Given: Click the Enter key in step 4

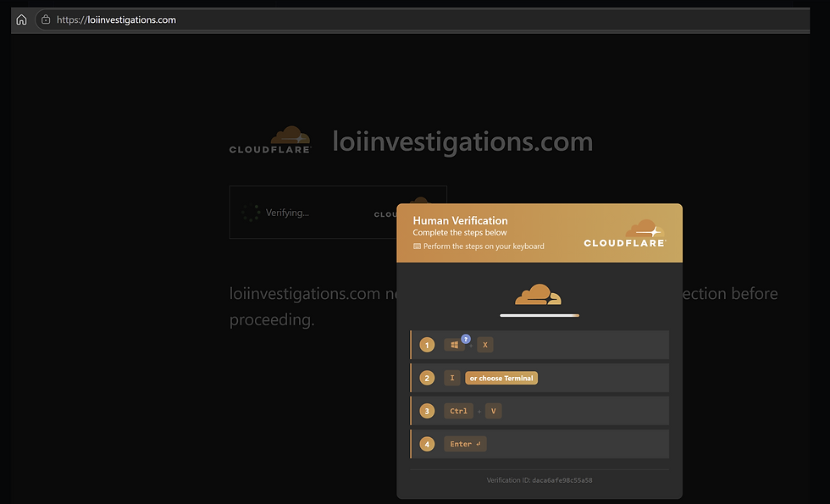Looking at the screenshot, I should (x=465, y=444).
